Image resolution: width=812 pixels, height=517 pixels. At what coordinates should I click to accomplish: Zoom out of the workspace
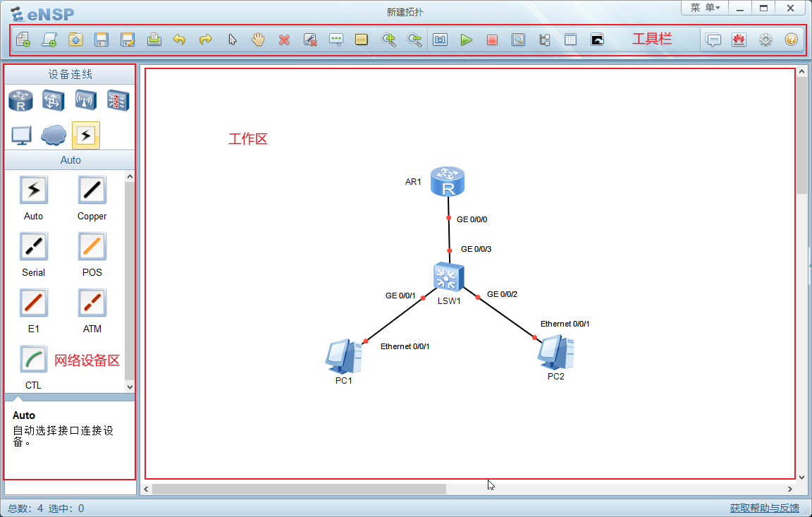(x=414, y=39)
